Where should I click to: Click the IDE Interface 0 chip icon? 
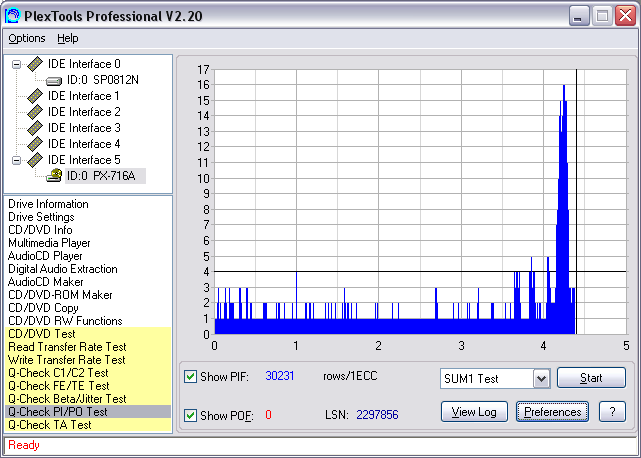click(35, 64)
